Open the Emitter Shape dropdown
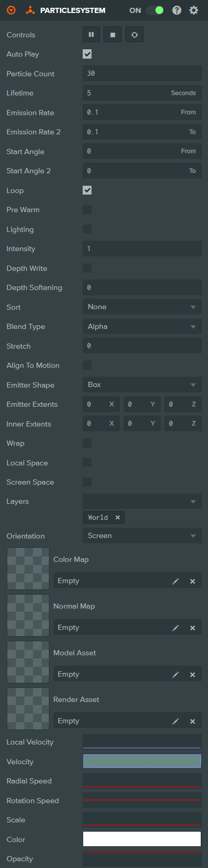Viewport: 208px width, 868px height. (142, 385)
